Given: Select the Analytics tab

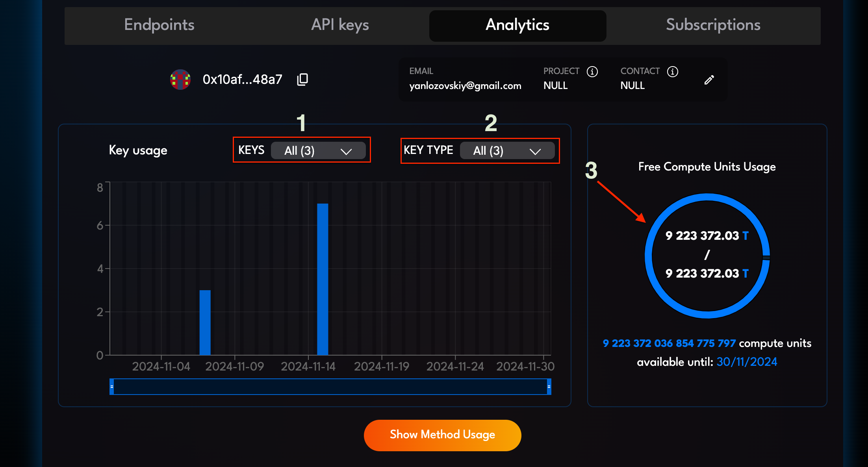Looking at the screenshot, I should tap(517, 25).
